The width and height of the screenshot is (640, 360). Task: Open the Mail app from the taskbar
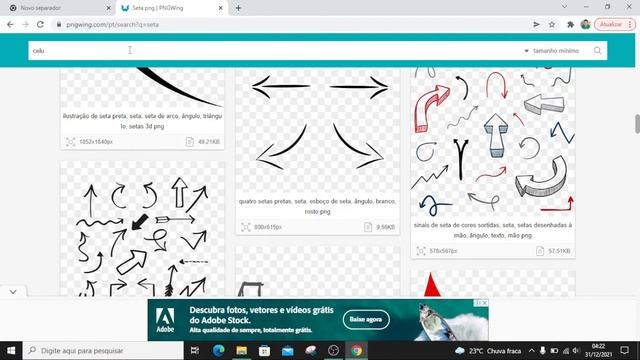click(288, 351)
